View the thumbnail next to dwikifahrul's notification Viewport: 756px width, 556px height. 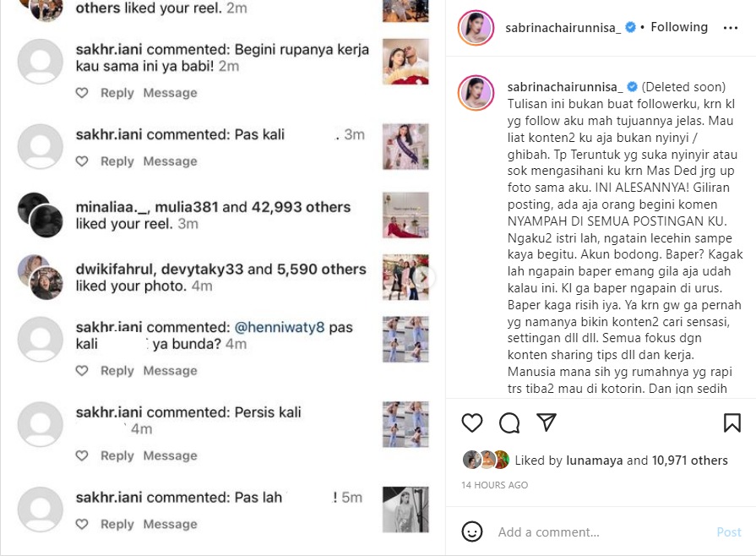point(405,277)
